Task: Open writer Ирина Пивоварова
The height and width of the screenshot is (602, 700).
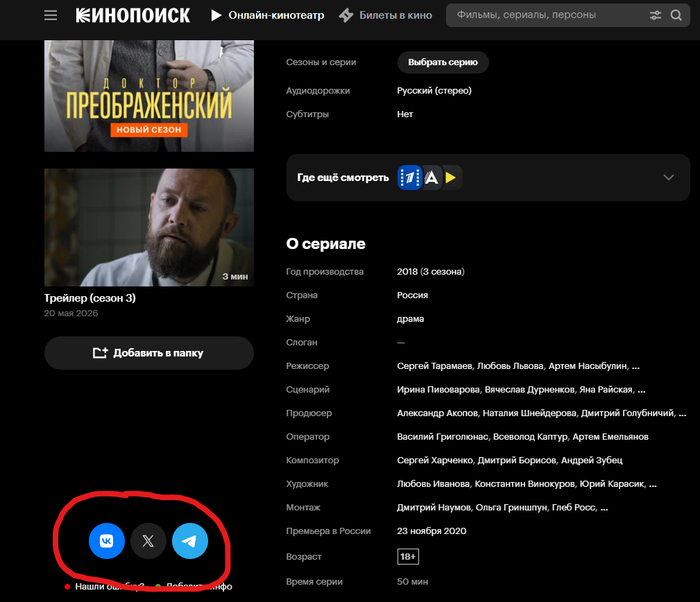Action: (438, 389)
